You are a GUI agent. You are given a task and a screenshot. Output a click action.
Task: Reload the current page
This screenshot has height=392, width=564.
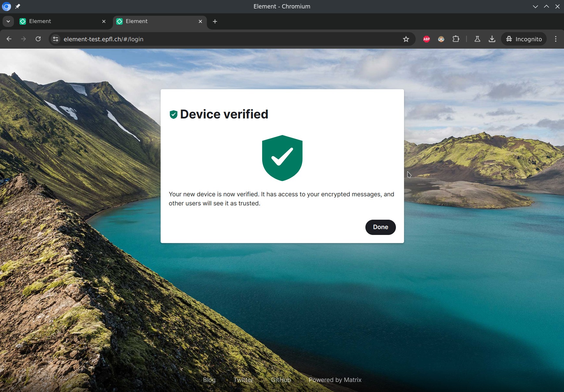38,39
